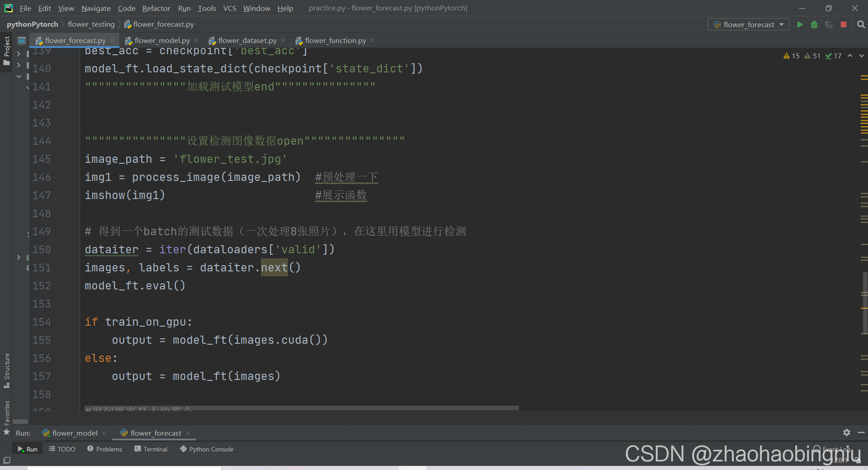Toggle the Project tool window button

(x=6, y=51)
